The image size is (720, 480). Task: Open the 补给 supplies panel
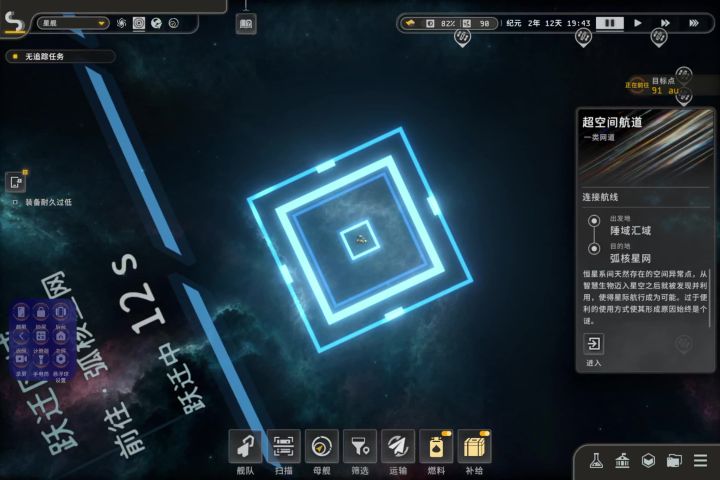(474, 446)
